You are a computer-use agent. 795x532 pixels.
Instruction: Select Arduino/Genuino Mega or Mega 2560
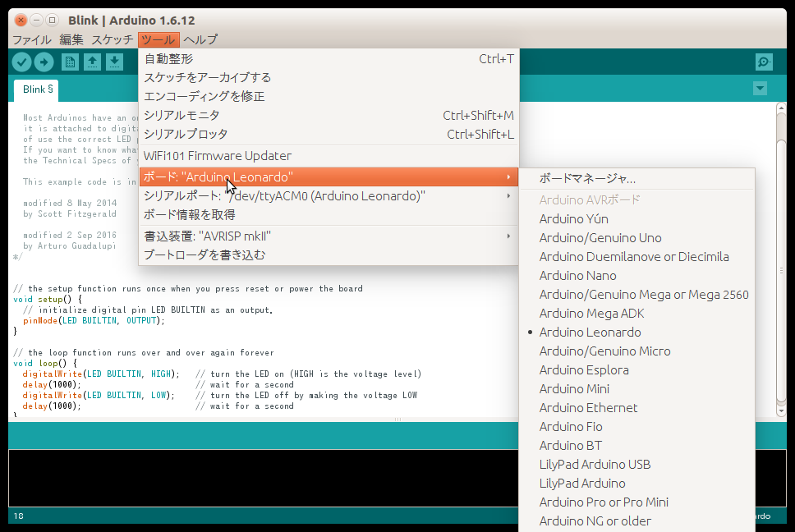[x=636, y=295]
